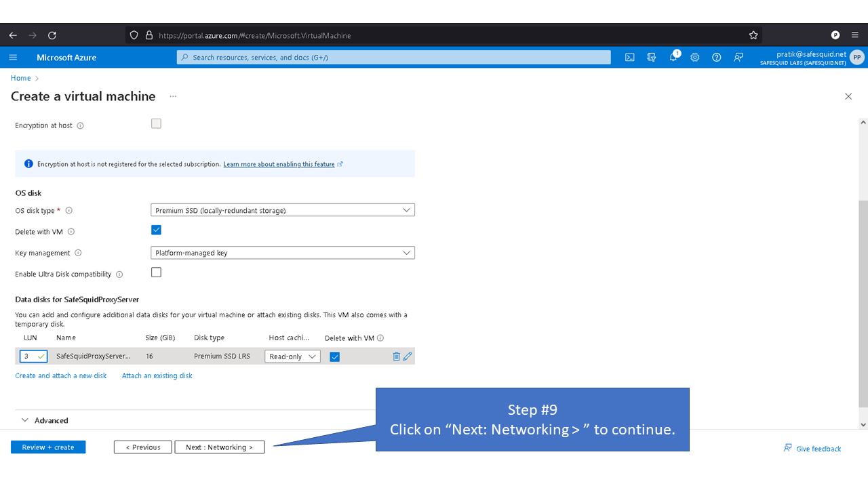Image resolution: width=868 pixels, height=488 pixels.
Task: Open the Help question mark menu
Action: pos(717,58)
